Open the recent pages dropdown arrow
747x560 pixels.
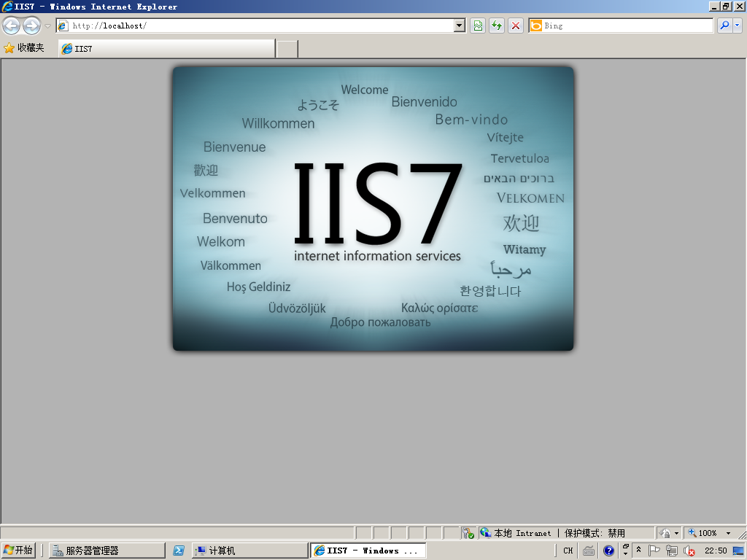[x=47, y=26]
